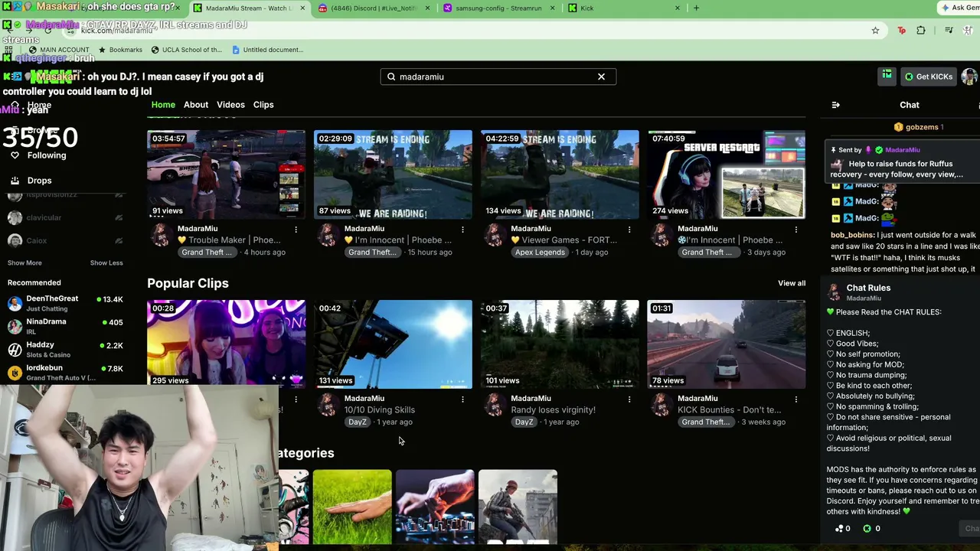The width and height of the screenshot is (980, 551).
Task: Click the Get KICKs button
Action: pos(929,77)
